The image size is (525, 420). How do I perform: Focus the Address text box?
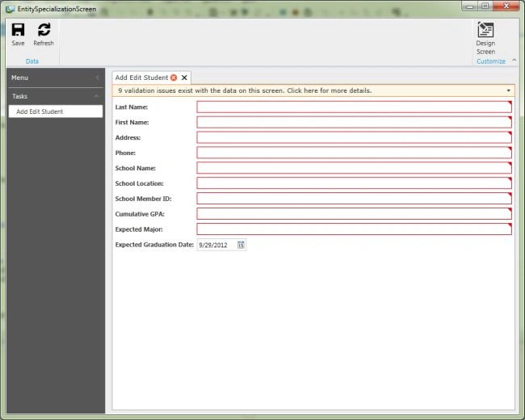[x=354, y=137]
